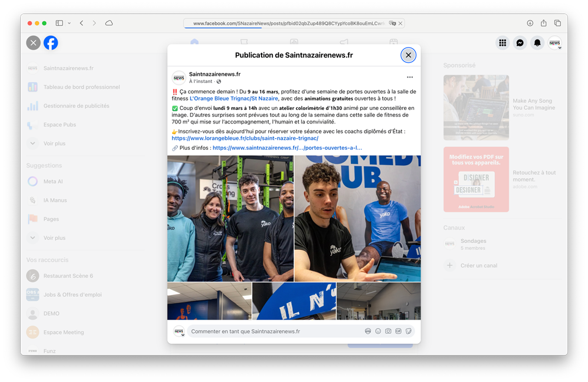Add a sticker to the comment
Image resolution: width=588 pixels, height=382 pixels.
409,331
